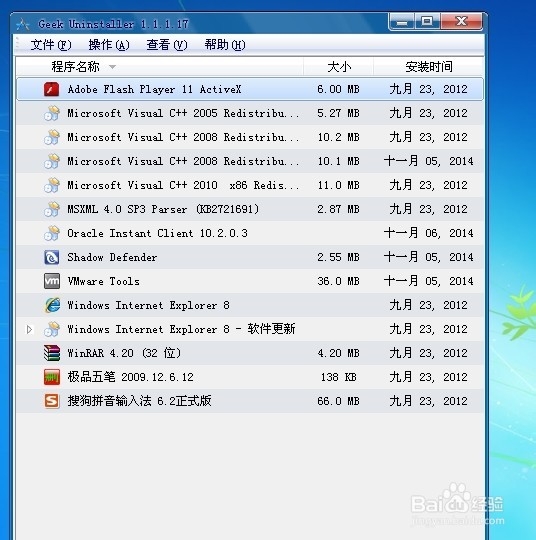
Task: Click the sort arrow beside 程序名称
Action: pyautogui.click(x=112, y=67)
